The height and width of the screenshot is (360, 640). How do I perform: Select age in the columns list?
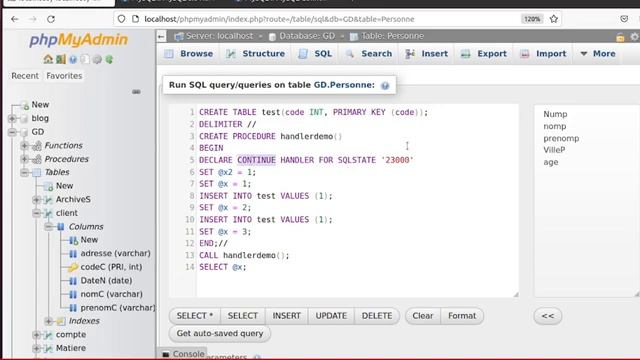tap(551, 162)
